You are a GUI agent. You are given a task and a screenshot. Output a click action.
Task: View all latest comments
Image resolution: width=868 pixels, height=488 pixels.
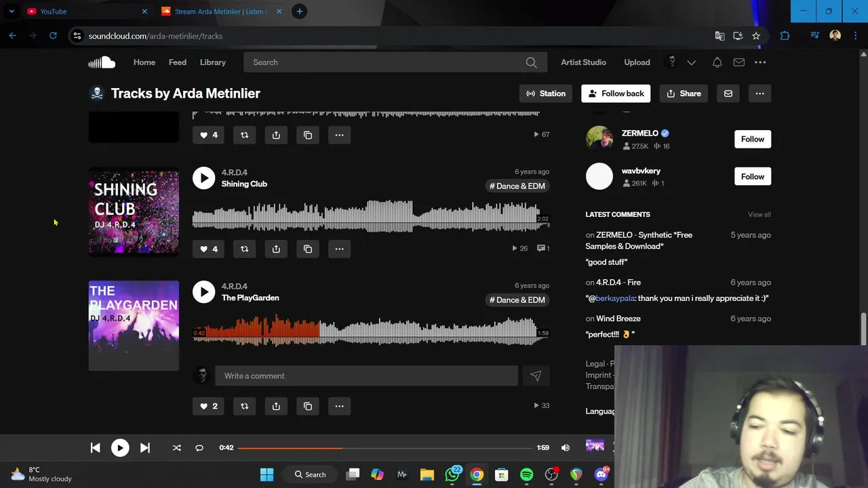(x=759, y=214)
